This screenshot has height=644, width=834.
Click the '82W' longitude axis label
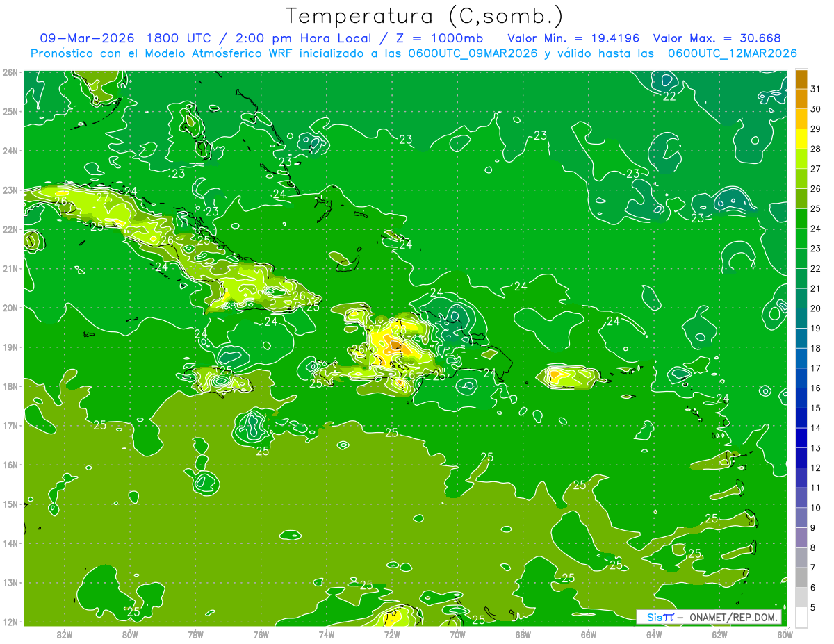[65, 634]
